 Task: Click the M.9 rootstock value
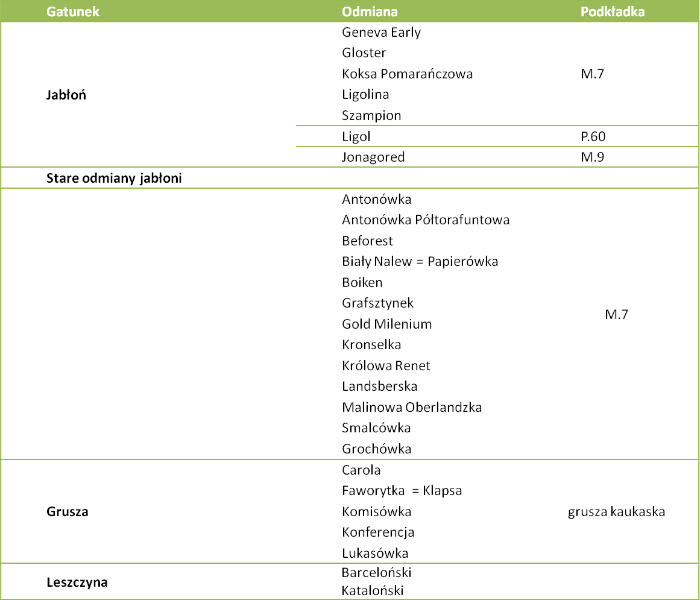coord(593,157)
